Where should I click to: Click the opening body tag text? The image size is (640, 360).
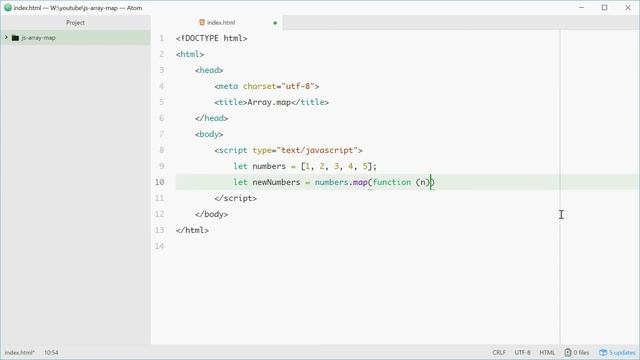(x=209, y=134)
